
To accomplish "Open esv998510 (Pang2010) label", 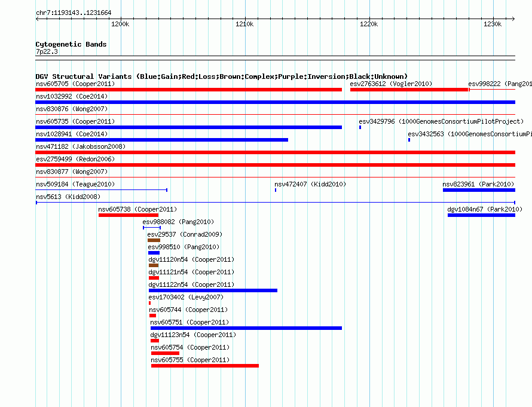I will coord(184,247).
